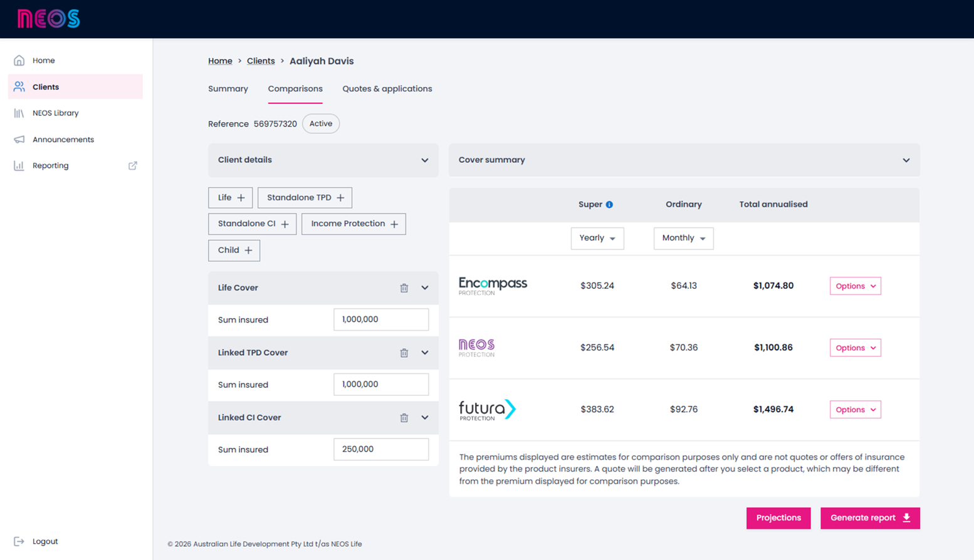Collapse the Cover summary panel
This screenshot has width=974, height=560.
point(906,160)
